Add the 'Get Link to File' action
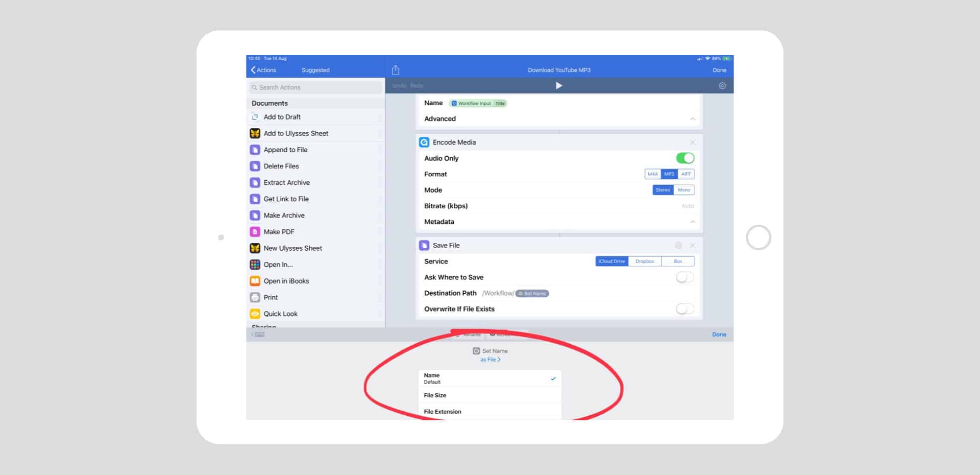980x475 pixels. (316, 199)
